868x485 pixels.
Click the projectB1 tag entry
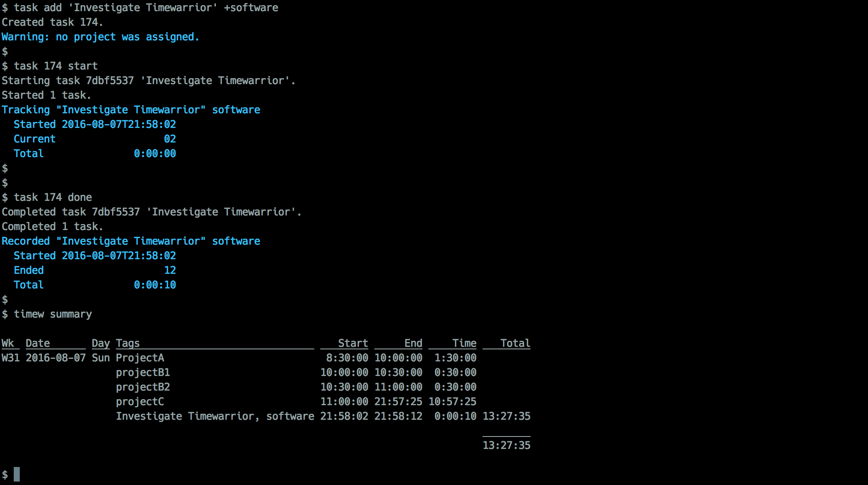point(143,373)
